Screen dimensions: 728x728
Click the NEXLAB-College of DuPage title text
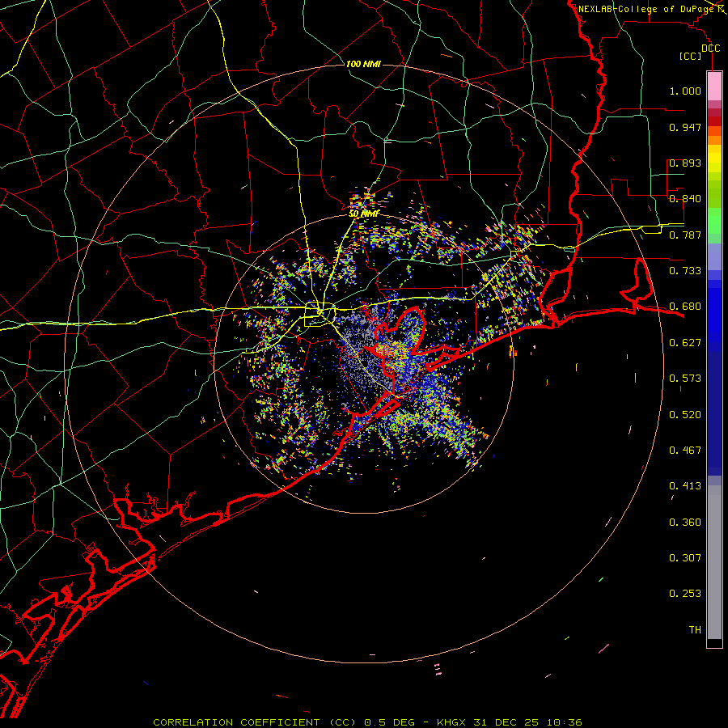(646, 9)
